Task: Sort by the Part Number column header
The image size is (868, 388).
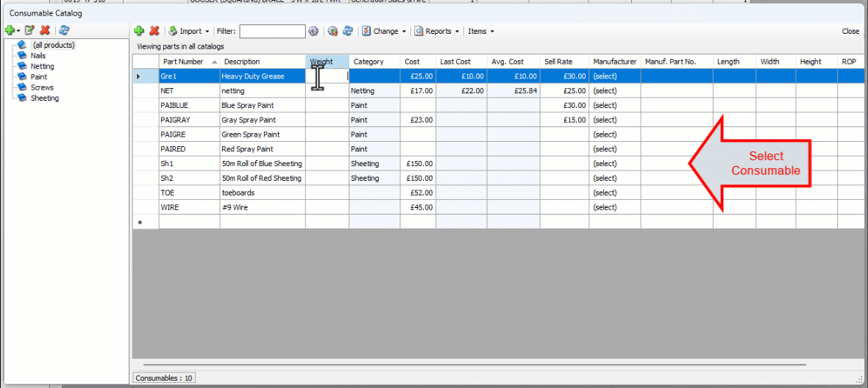Action: (184, 62)
